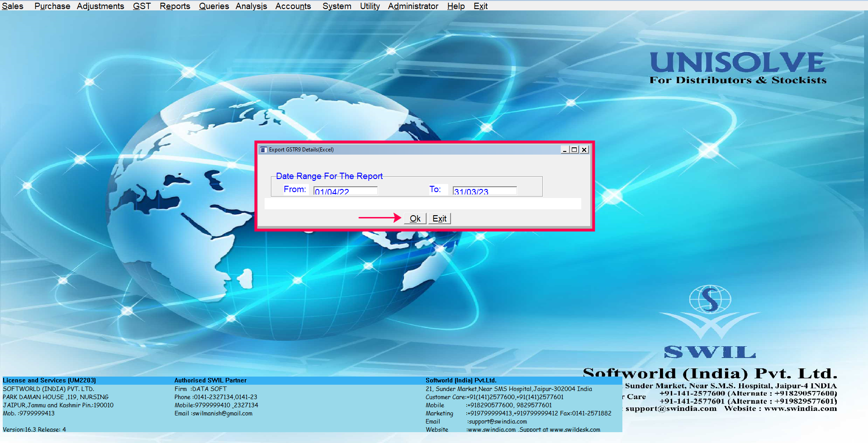Screen dimensions: 868x443
Task: Click 'Firm :DATA SOFT' text
Action: (200, 389)
